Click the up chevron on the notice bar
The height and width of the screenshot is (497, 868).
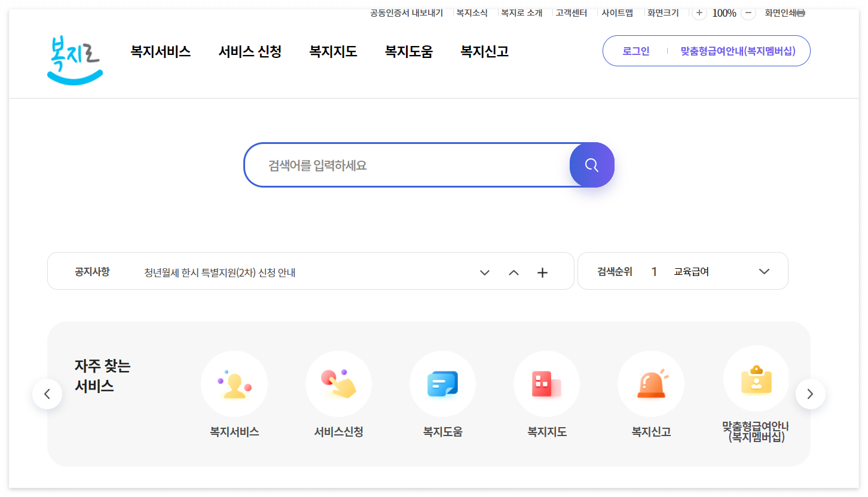click(x=513, y=272)
